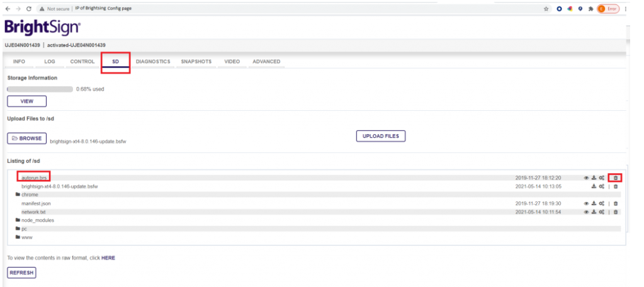Screen dimensions: 644x287
Task: Open gears icon on the network.txt row
Action: point(601,212)
